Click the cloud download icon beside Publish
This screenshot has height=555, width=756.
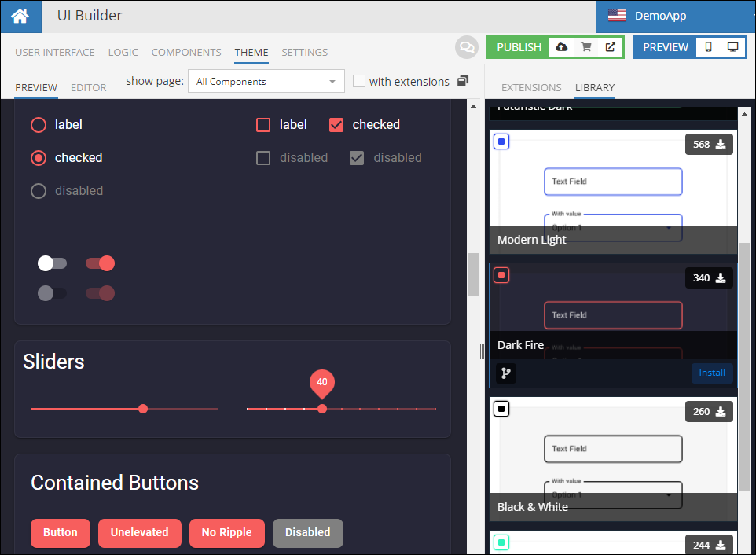(562, 47)
